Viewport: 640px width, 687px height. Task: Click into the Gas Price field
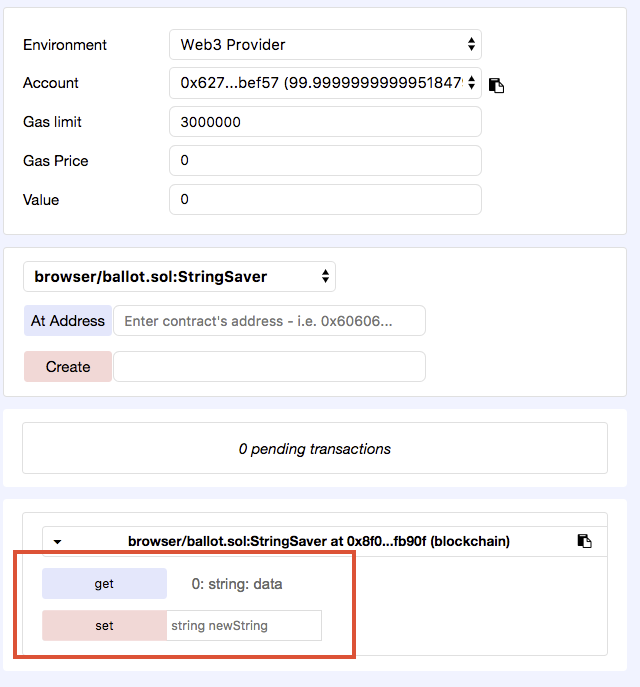pyautogui.click(x=325, y=160)
